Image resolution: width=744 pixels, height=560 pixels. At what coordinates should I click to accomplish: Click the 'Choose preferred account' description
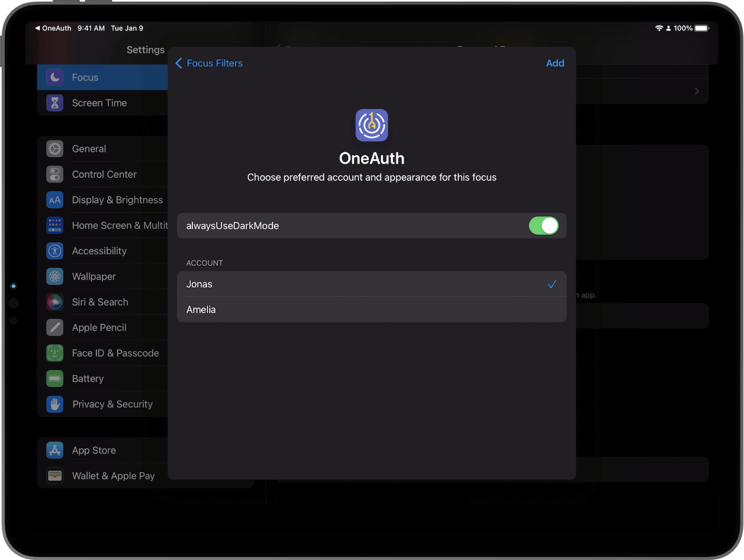372,177
